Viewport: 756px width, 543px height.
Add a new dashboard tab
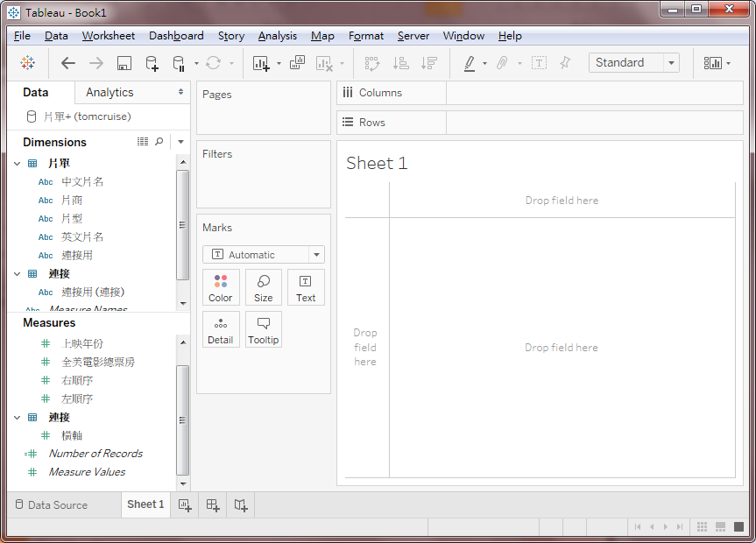(x=213, y=505)
